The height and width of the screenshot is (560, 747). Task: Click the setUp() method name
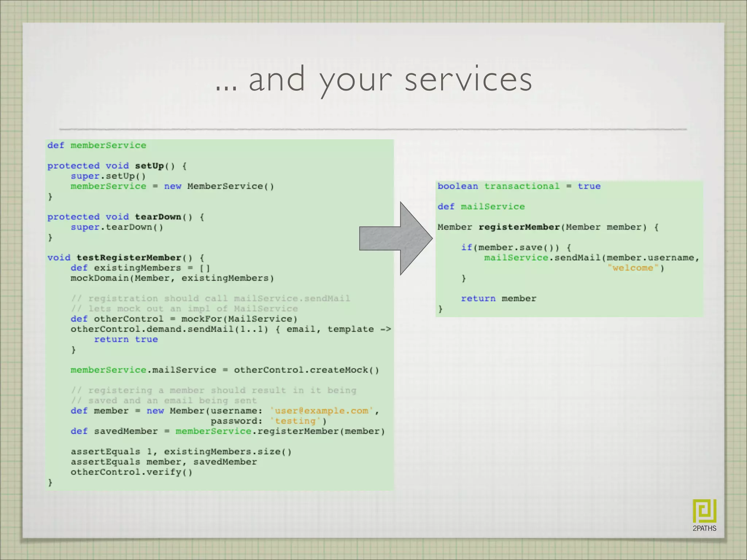150,166
